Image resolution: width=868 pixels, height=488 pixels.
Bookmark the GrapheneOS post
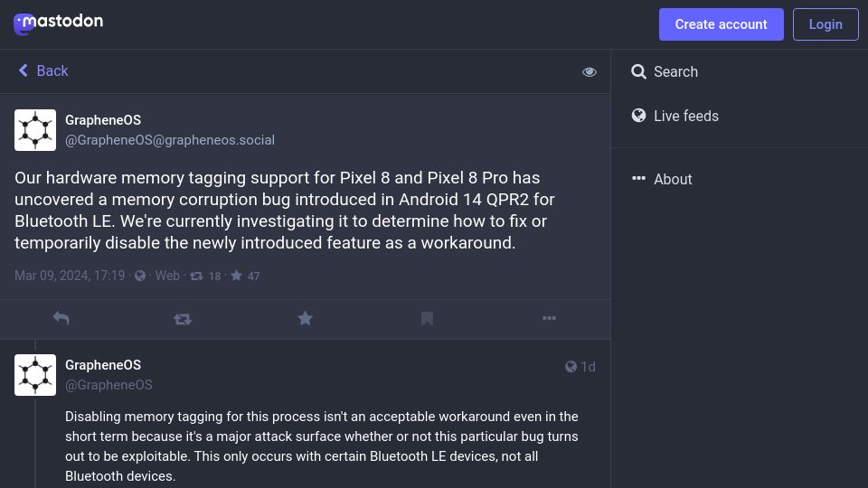click(427, 319)
